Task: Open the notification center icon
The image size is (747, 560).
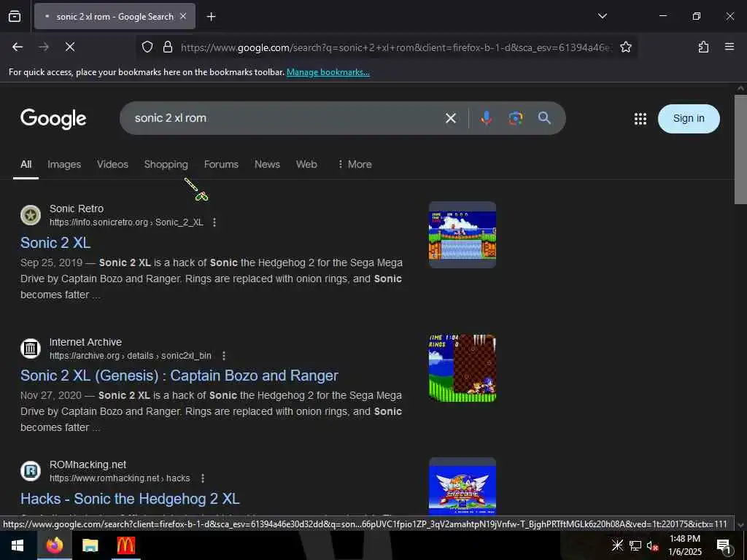Action: click(724, 545)
